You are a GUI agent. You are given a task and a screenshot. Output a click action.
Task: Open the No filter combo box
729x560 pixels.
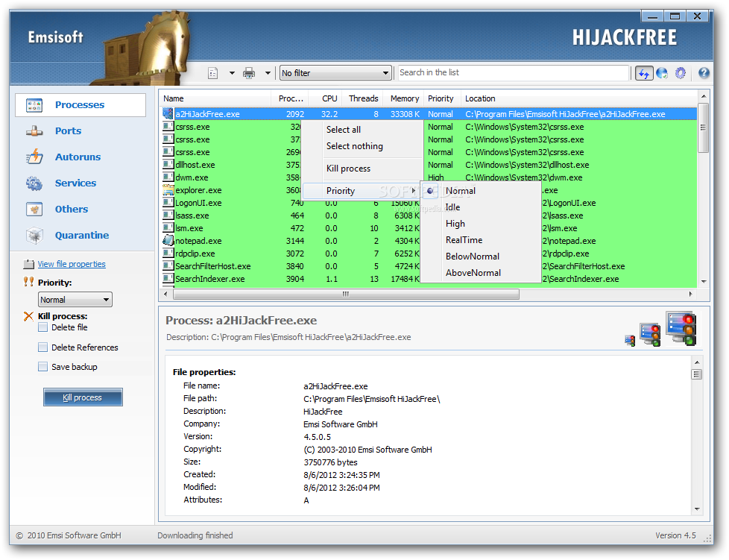[x=335, y=73]
